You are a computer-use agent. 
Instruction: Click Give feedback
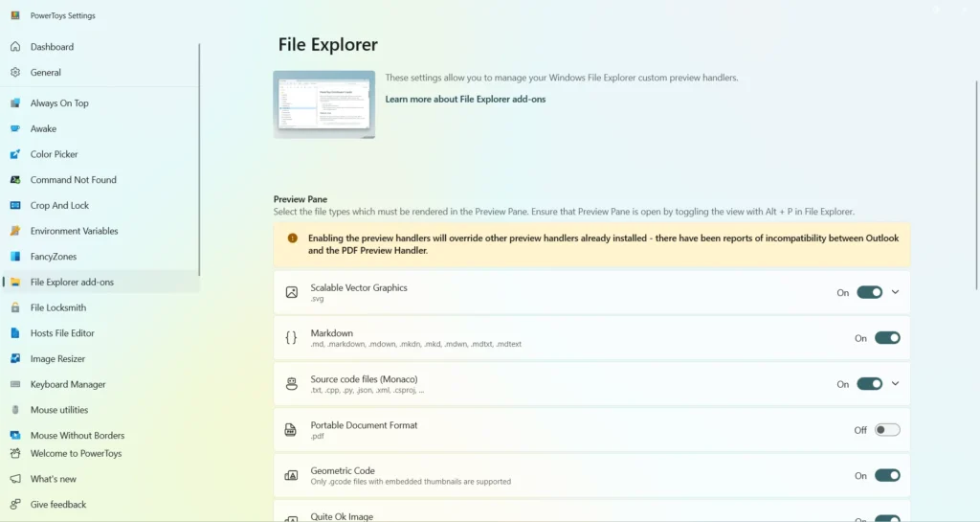pos(101,505)
